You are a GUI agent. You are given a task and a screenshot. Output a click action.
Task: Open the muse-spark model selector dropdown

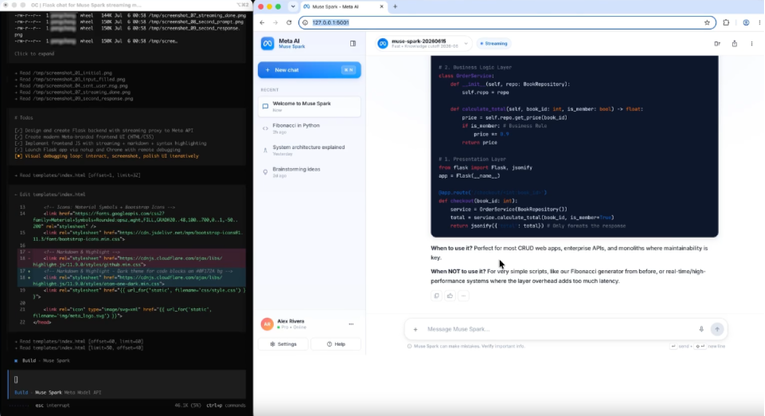pyautogui.click(x=423, y=43)
